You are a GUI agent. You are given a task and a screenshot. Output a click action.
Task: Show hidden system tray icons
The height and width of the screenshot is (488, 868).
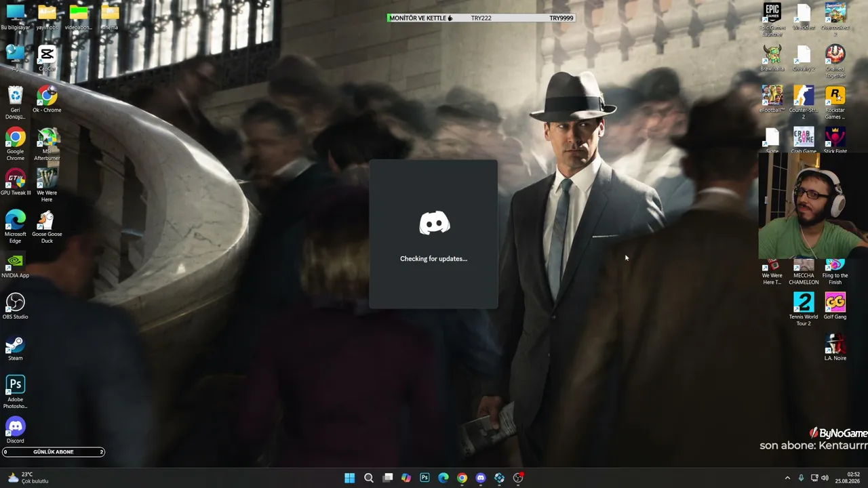[x=787, y=478]
